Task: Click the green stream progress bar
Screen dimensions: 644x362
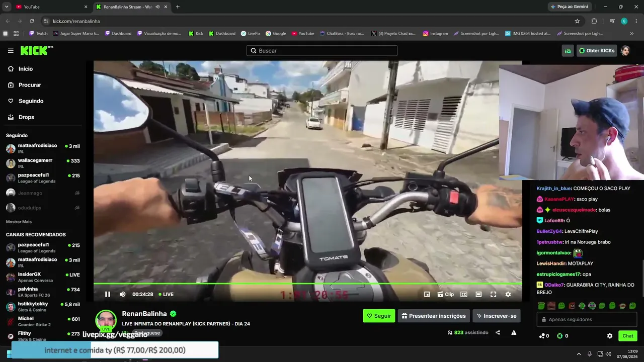Action: click(x=307, y=284)
